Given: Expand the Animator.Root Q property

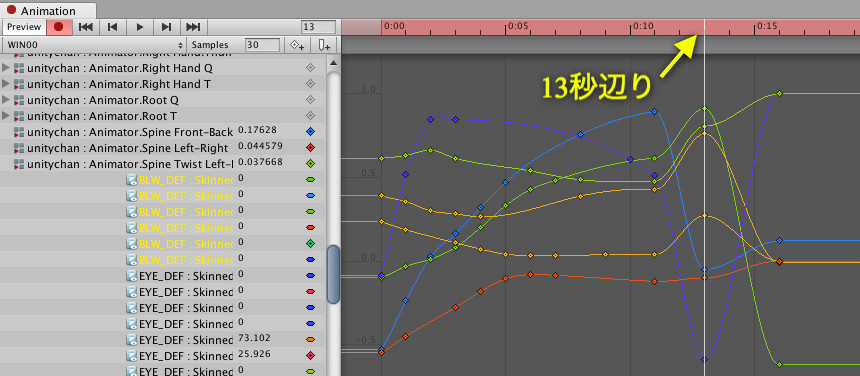Looking at the screenshot, I should 6,100.
